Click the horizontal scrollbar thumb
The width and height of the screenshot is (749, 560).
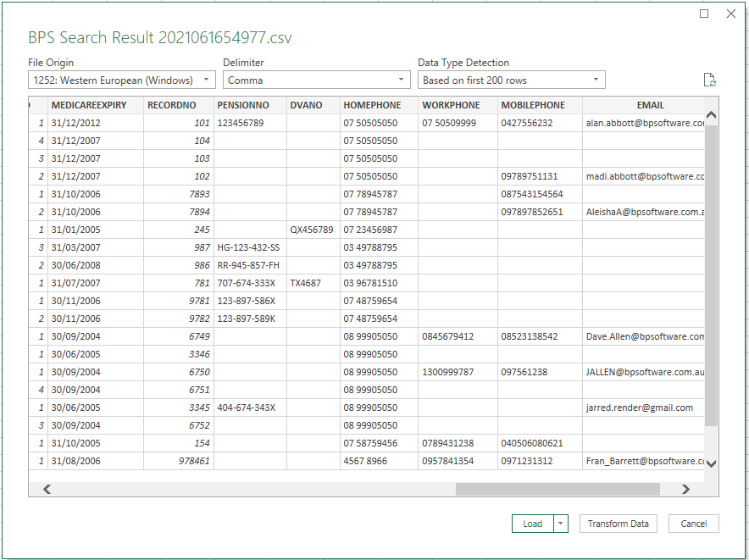(x=558, y=489)
